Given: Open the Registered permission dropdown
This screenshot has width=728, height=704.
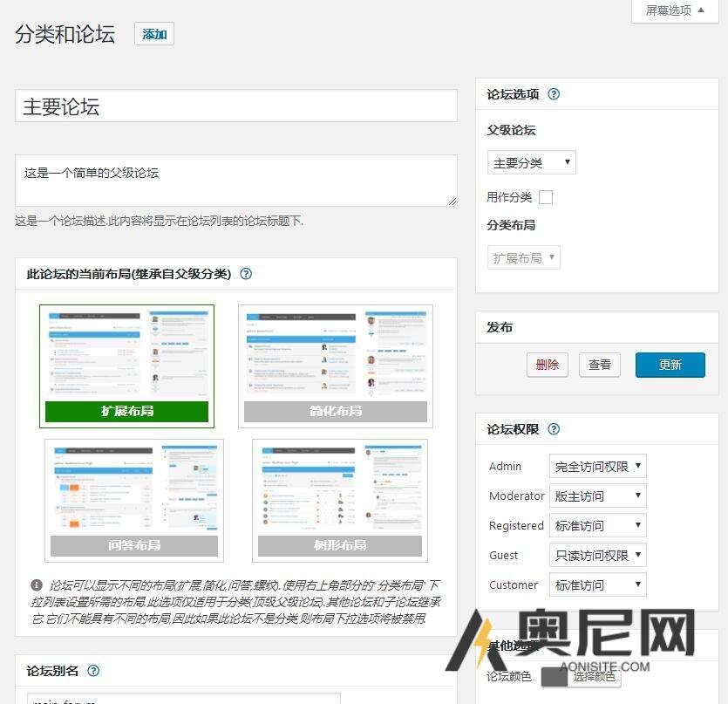Looking at the screenshot, I should coord(597,525).
